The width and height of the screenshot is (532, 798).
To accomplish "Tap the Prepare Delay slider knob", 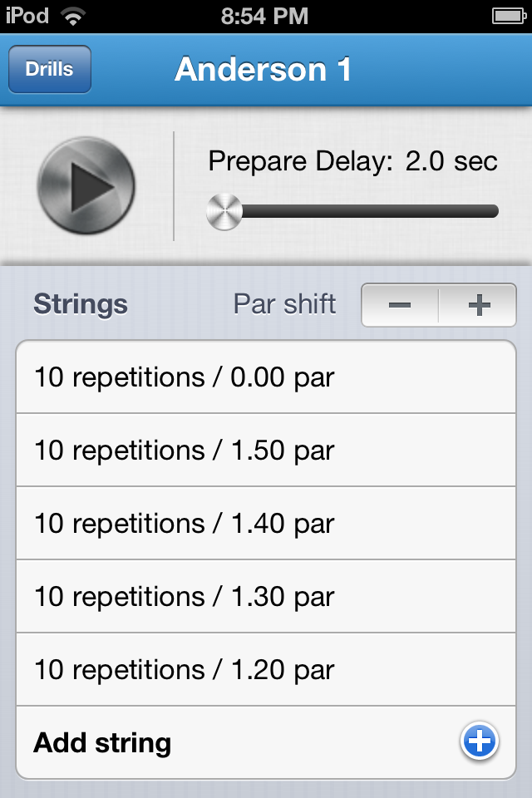I will 224,211.
